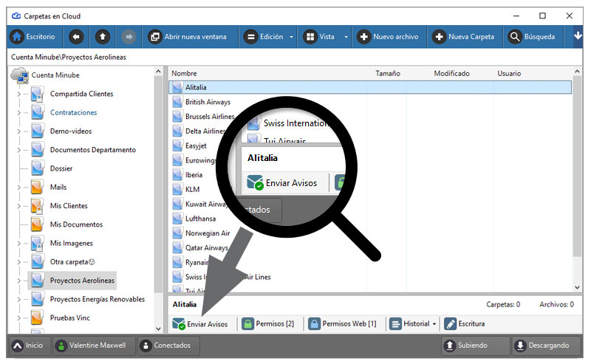Screen dimensions: 591x364
Task: Expand Proyectos Aerolineas tree node
Action: 19,281
